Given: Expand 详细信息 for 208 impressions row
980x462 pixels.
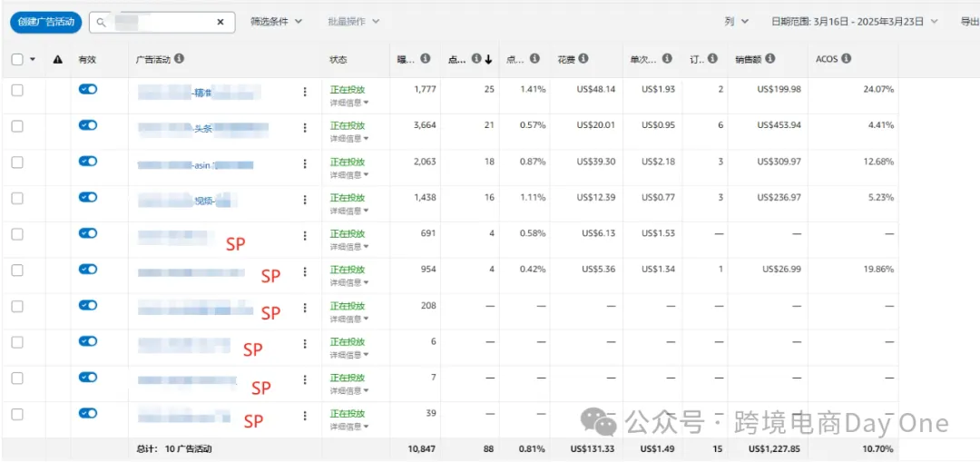Looking at the screenshot, I should click(349, 319).
